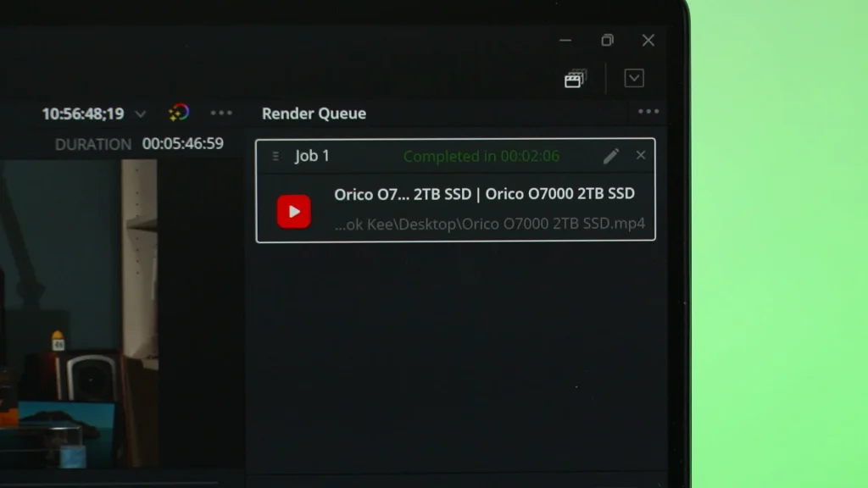Restore down the application window

[x=607, y=41]
